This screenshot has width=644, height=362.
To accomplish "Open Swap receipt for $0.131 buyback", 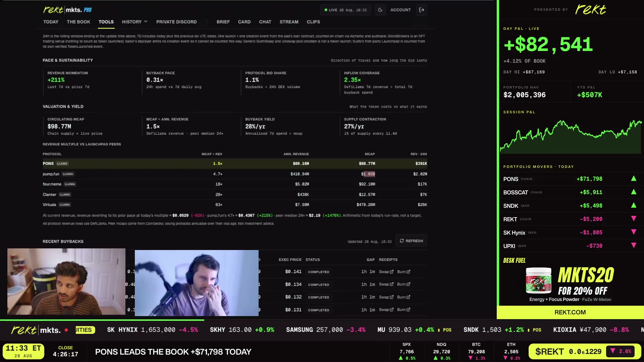I will tap(386, 310).
